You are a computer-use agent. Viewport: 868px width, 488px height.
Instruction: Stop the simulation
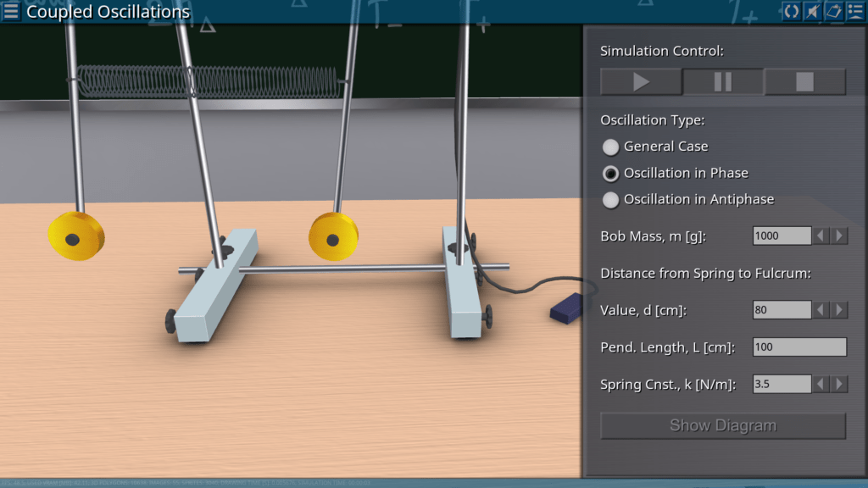tap(804, 82)
